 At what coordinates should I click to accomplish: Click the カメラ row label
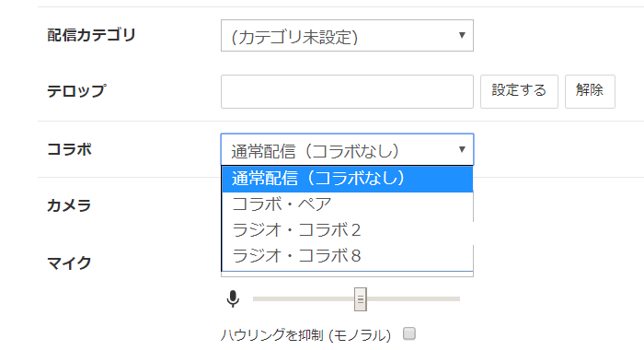(69, 205)
